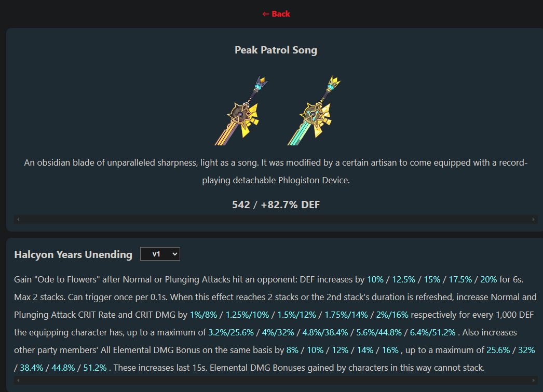The width and height of the screenshot is (543, 392).
Task: Click left scroll arrow below passive description
Action: (19, 381)
